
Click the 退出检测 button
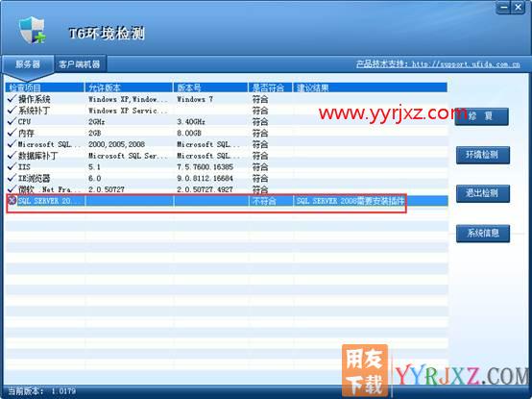tap(482, 193)
